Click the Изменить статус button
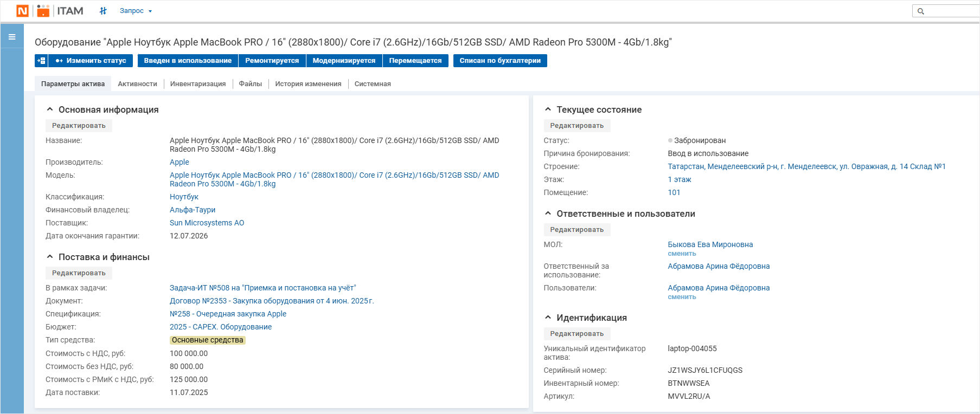The height and width of the screenshot is (414, 980). point(91,61)
